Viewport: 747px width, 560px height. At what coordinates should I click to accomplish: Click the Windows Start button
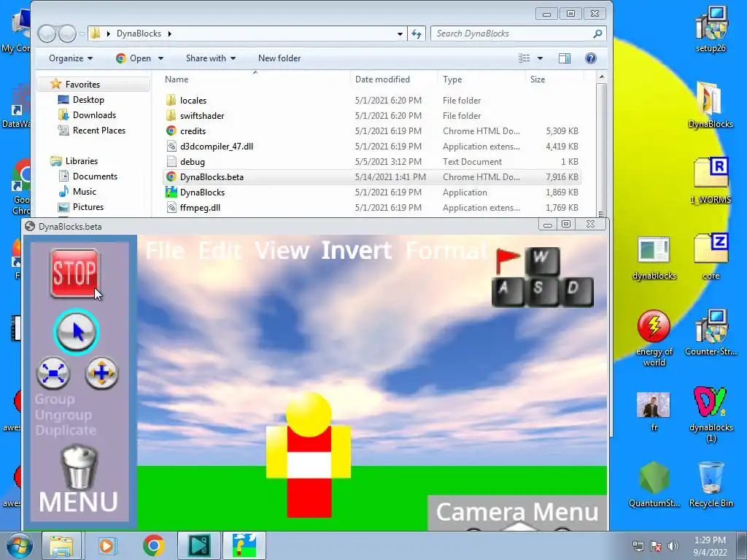[19, 545]
